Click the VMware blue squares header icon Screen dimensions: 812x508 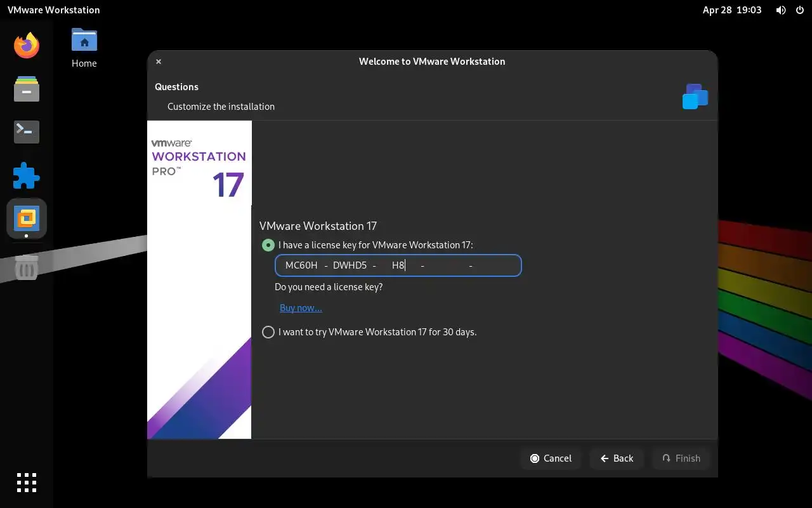tap(695, 97)
